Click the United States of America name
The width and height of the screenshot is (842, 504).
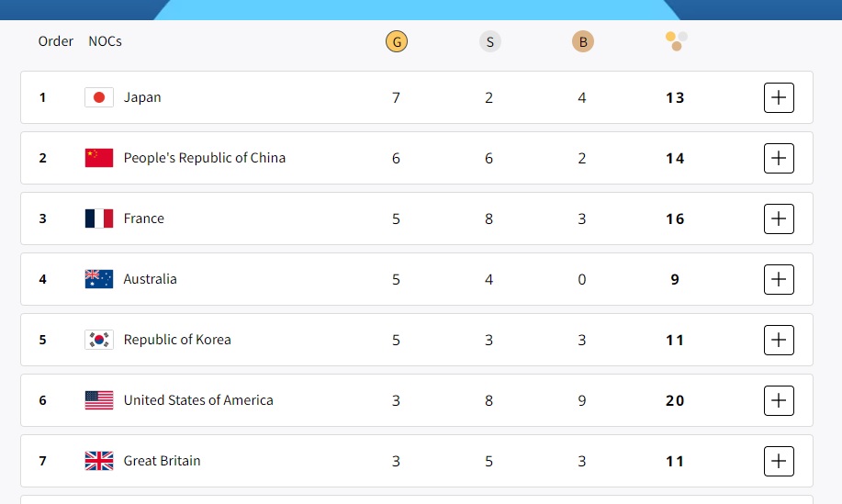tap(198, 400)
